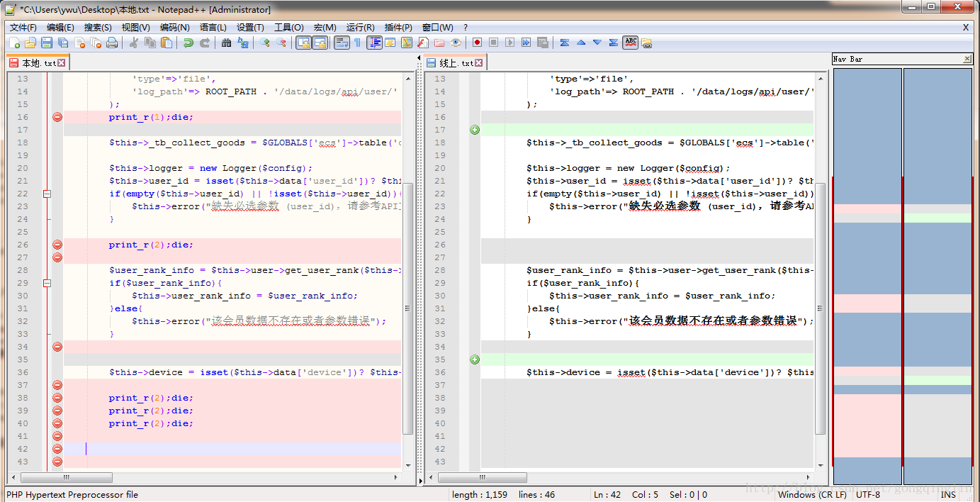980x502 pixels.
Task: Open the 运行(R) menu
Action: 360,27
